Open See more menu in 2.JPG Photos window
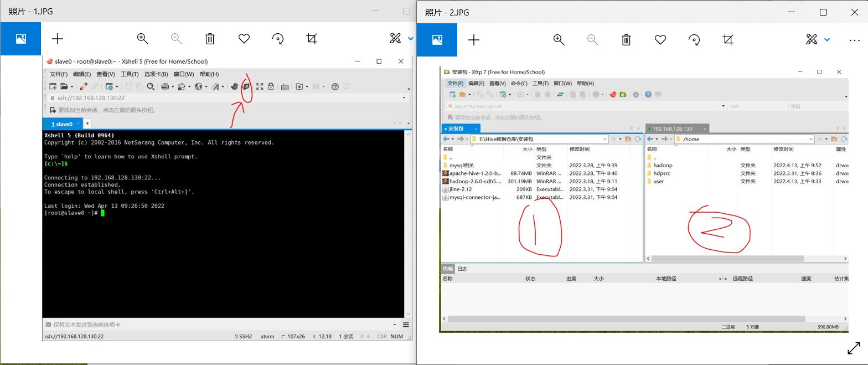Viewport: 868px width, 365px height. pos(855,39)
